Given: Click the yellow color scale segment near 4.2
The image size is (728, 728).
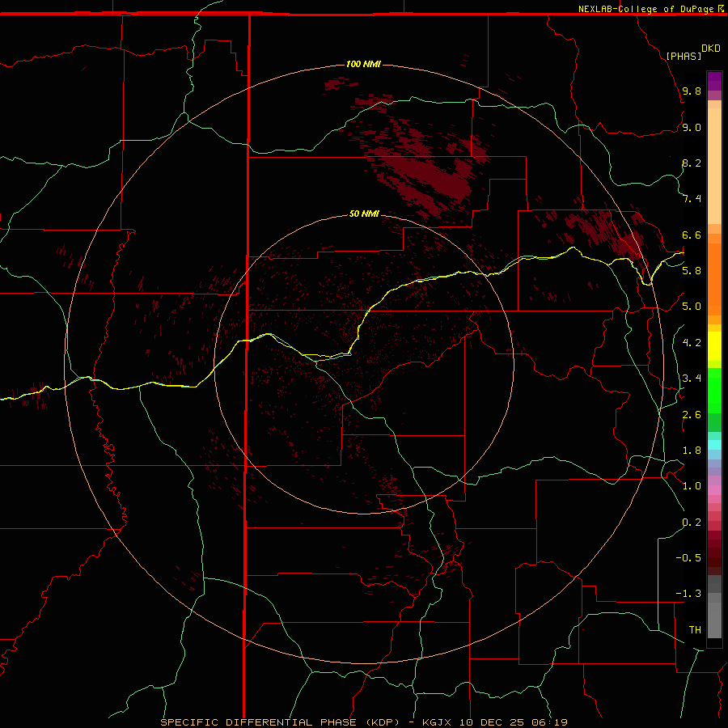Looking at the screenshot, I should pos(714,346).
